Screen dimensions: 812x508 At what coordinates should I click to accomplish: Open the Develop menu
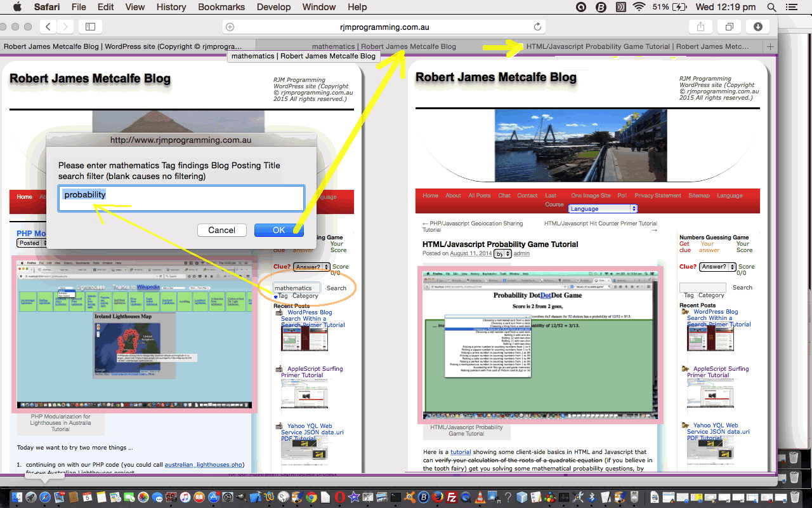coord(273,7)
